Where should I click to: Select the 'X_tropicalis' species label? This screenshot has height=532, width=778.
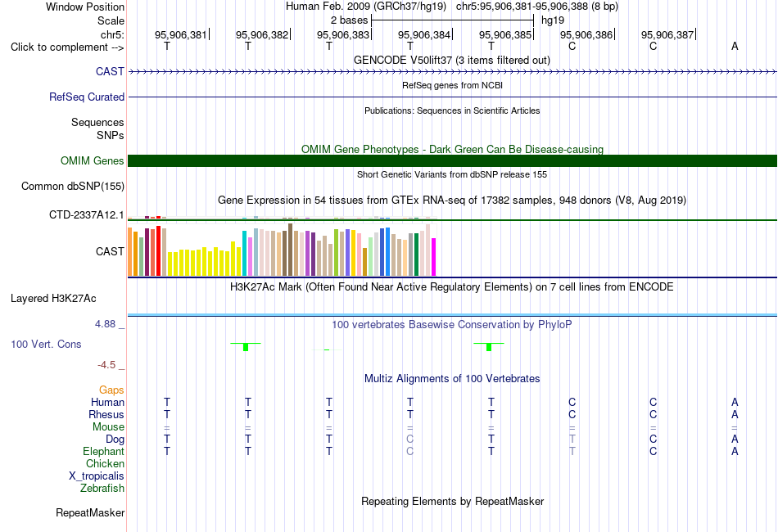point(97,476)
